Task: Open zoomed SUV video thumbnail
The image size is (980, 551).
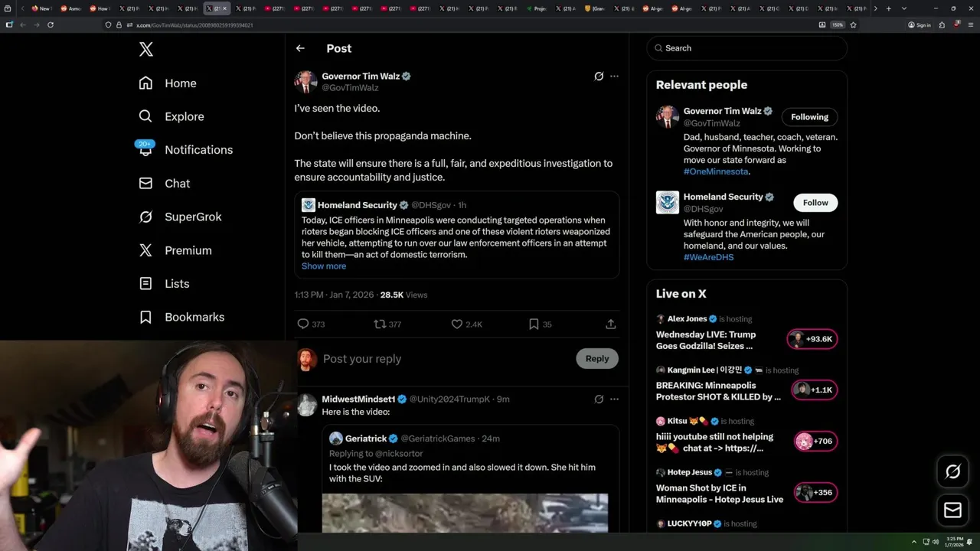Action: pos(465,514)
